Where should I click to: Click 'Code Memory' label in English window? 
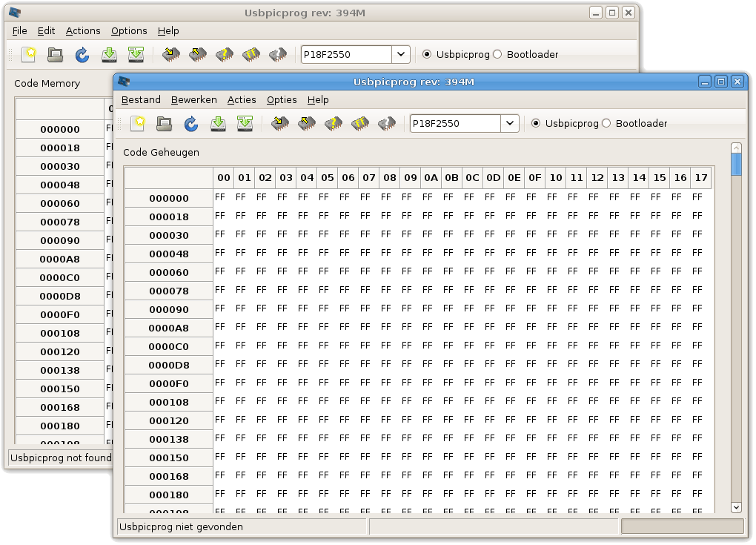click(x=47, y=84)
